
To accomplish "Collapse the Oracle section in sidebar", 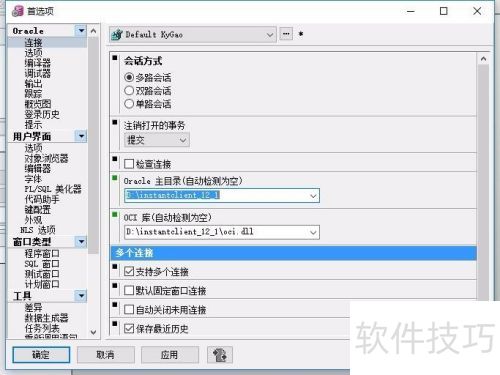I will (x=81, y=31).
